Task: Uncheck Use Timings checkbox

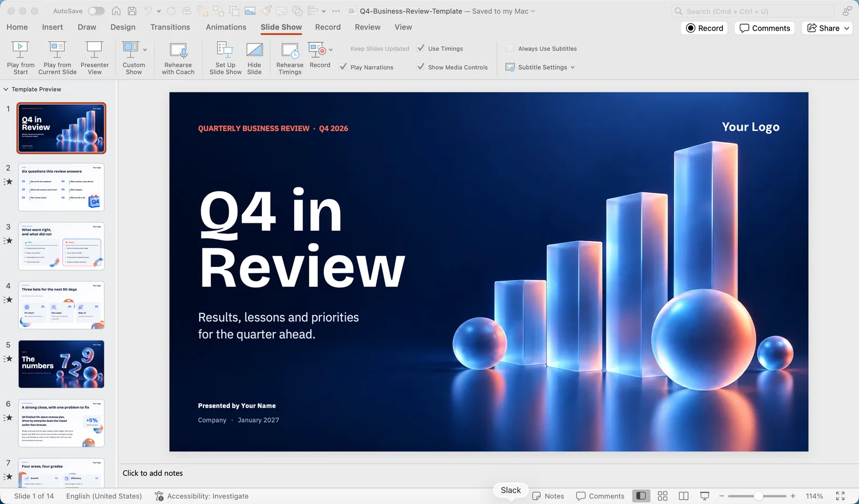Action: [421, 48]
